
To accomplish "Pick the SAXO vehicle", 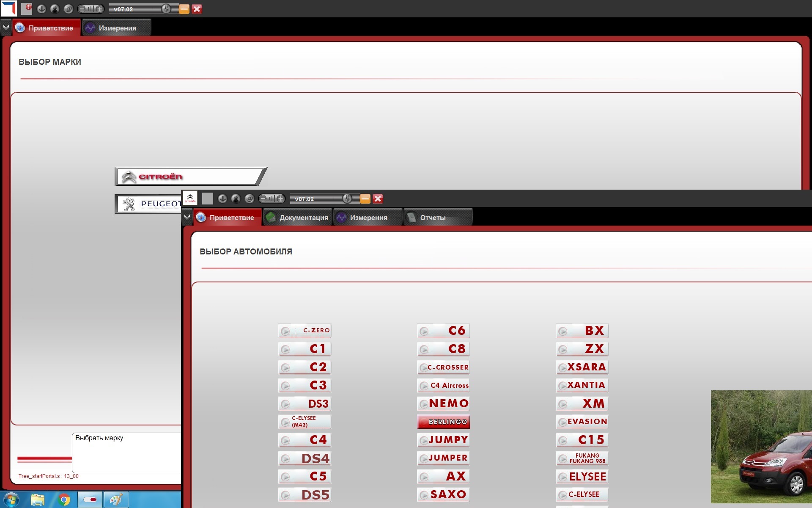I will [x=443, y=494].
